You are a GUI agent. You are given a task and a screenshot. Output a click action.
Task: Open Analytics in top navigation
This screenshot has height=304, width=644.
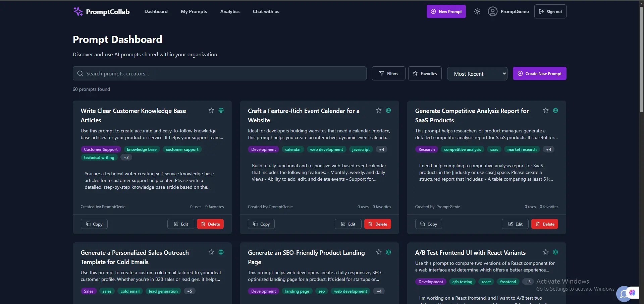click(x=230, y=11)
